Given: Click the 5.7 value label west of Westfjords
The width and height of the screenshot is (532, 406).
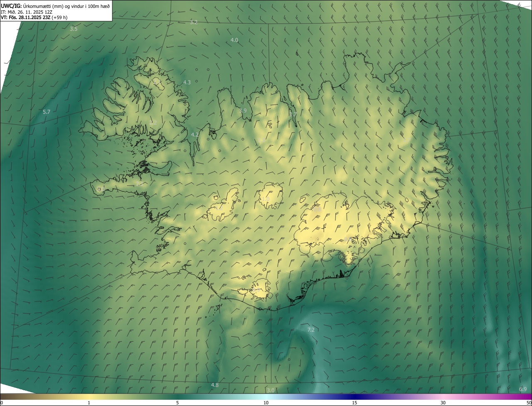Looking at the screenshot, I should pyautogui.click(x=47, y=112).
